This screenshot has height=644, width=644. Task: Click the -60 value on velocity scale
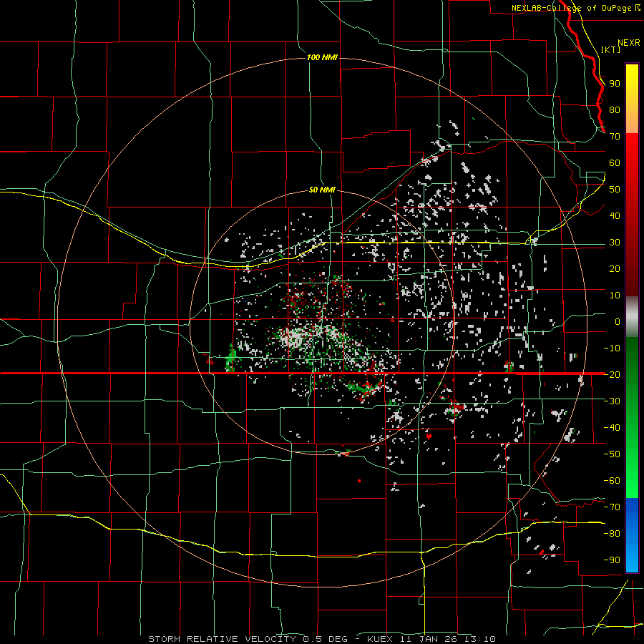click(612, 481)
